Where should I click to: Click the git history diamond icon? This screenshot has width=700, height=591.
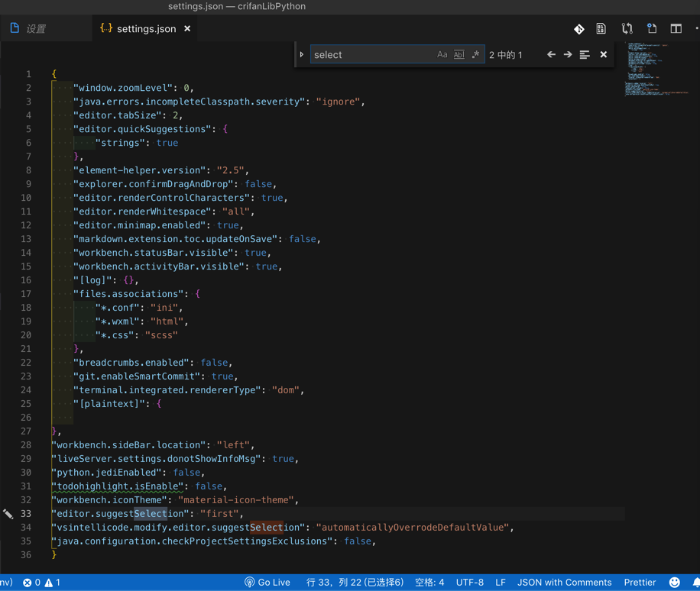point(579,29)
